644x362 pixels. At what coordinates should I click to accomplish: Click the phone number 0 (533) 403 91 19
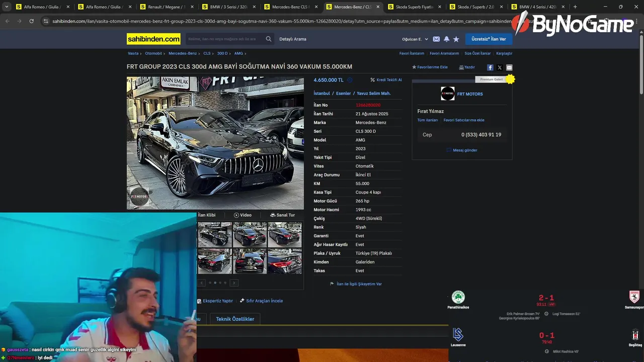481,135
